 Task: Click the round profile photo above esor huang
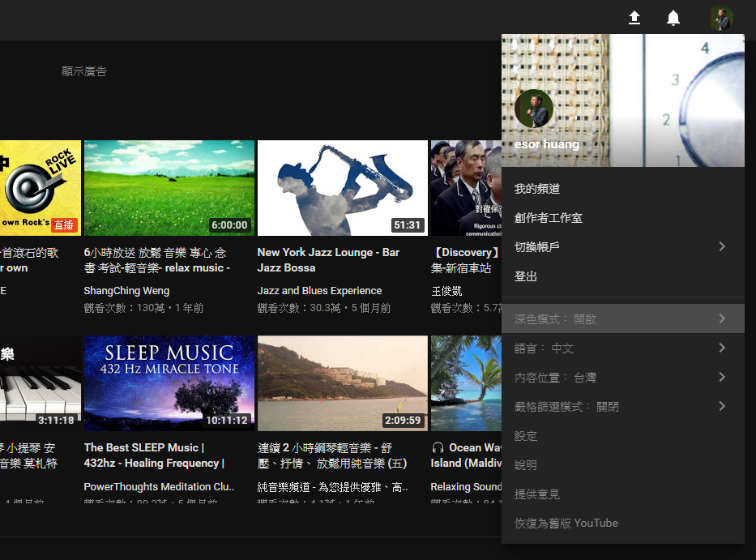pyautogui.click(x=534, y=108)
